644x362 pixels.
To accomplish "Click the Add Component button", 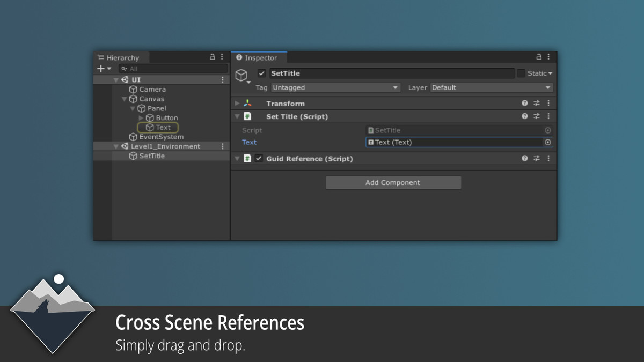I will pyautogui.click(x=393, y=182).
